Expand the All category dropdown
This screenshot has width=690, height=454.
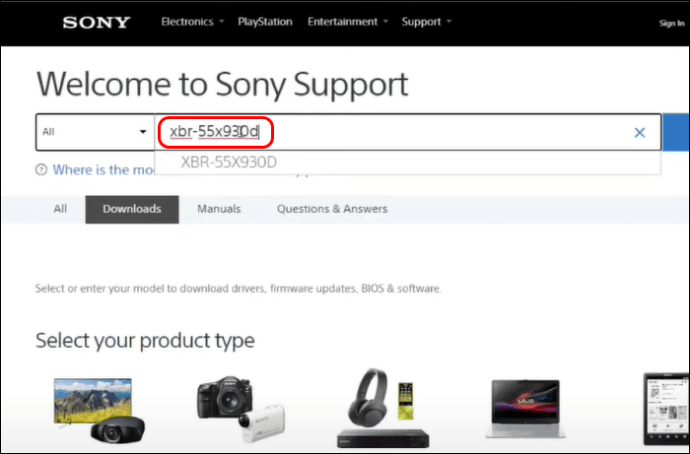tap(95, 132)
